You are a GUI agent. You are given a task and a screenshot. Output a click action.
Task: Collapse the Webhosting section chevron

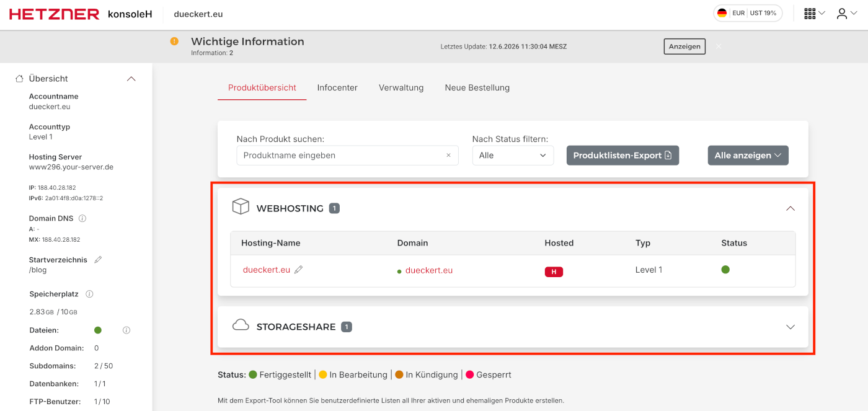point(790,208)
